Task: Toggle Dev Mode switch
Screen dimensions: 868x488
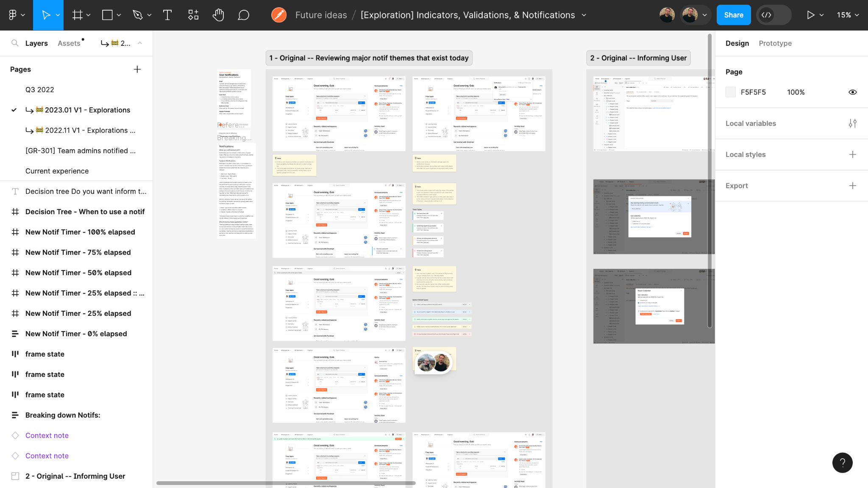Action: pyautogui.click(x=774, y=15)
